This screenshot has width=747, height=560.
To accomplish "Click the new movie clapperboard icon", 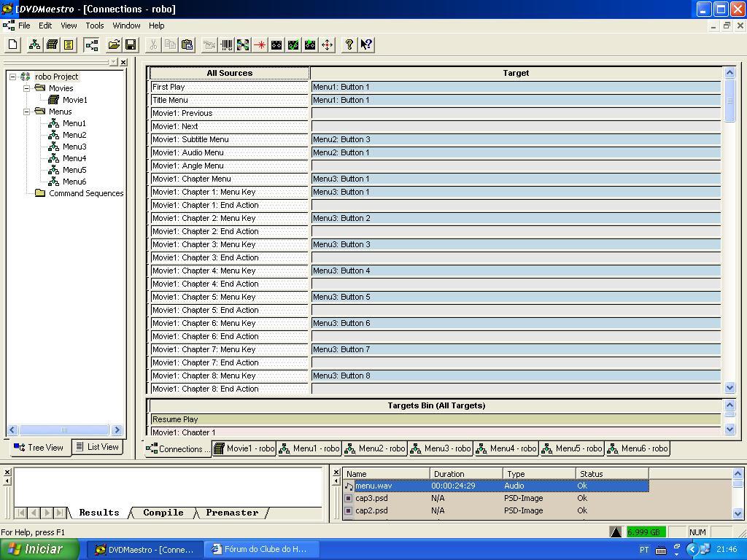I will pos(52,45).
